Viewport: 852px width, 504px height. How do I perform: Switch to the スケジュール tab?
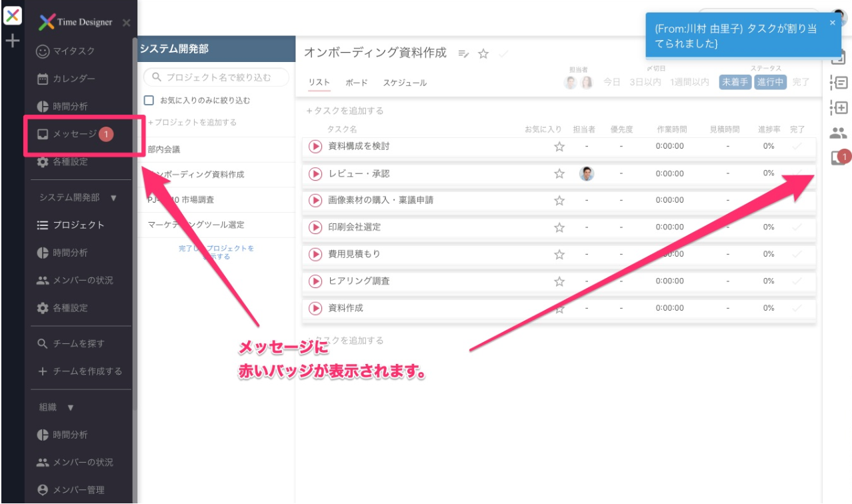(405, 83)
